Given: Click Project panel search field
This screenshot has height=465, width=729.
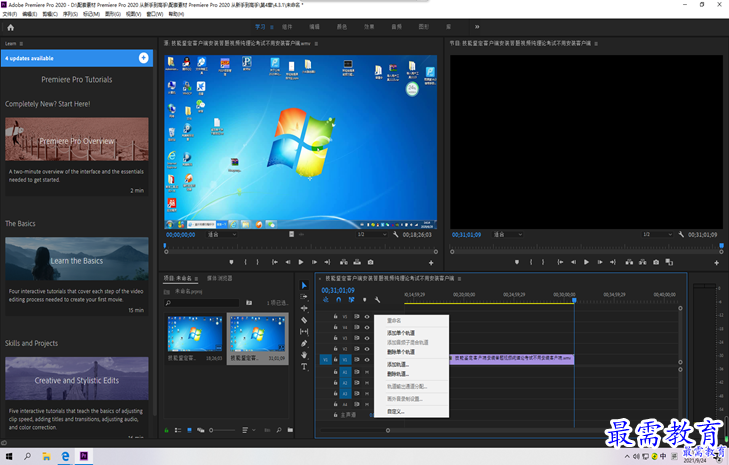Looking at the screenshot, I should click(x=202, y=303).
